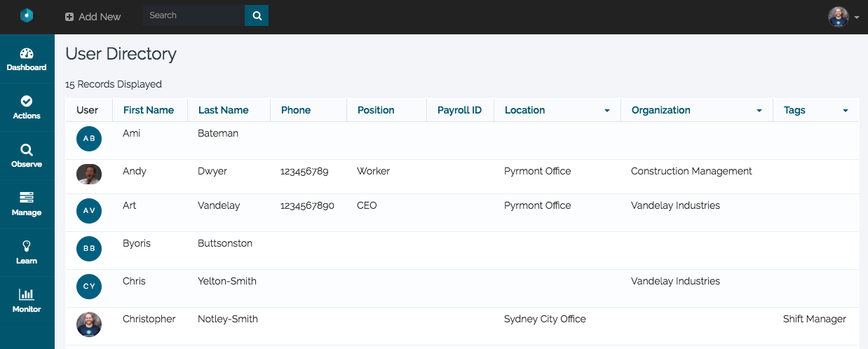Click the hexagon app logo

point(27,15)
